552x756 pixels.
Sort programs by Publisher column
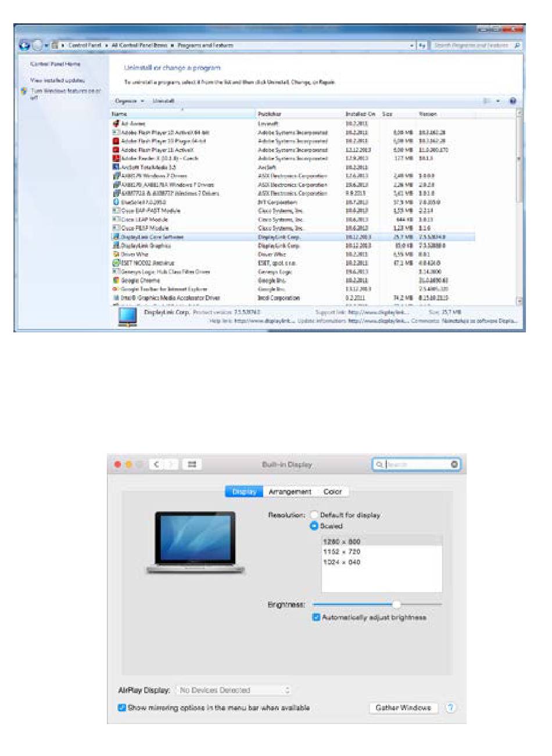point(300,114)
